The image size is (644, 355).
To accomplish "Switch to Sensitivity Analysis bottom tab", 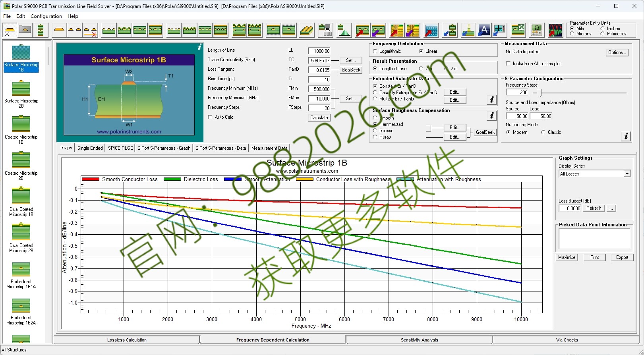I will coord(419,340).
